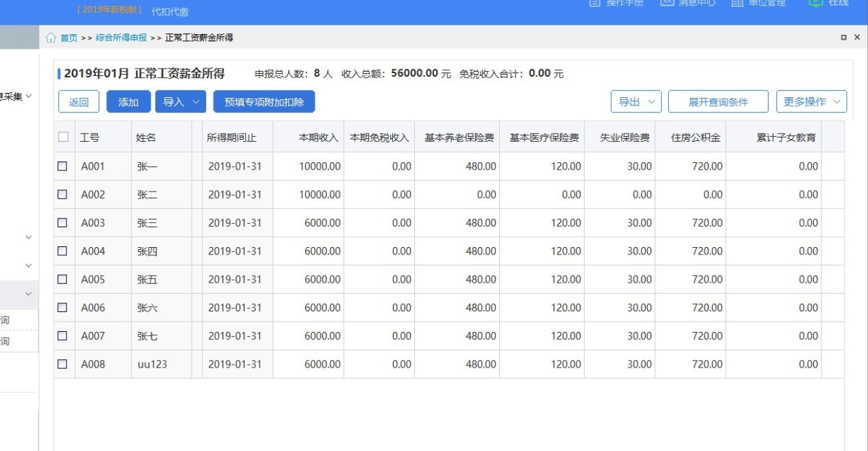Check the row for A008 uu123
868x451 pixels.
[62, 364]
